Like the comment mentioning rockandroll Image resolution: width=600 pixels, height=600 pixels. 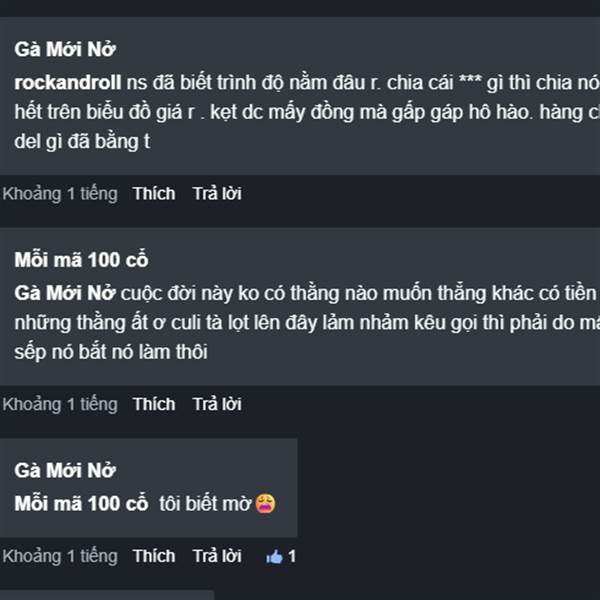pyautogui.click(x=153, y=193)
